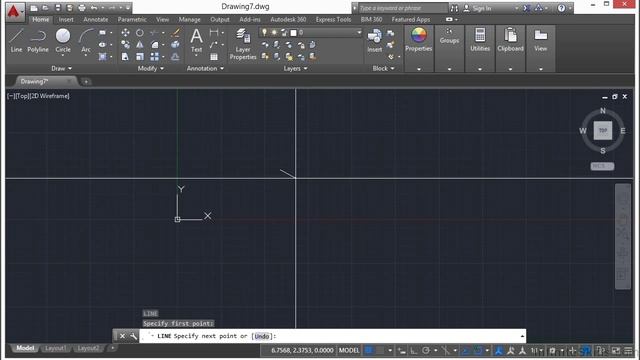Screen dimensions: 640x360
Task: Click new drawing tab plus button
Action: pyautogui.click(x=86, y=81)
